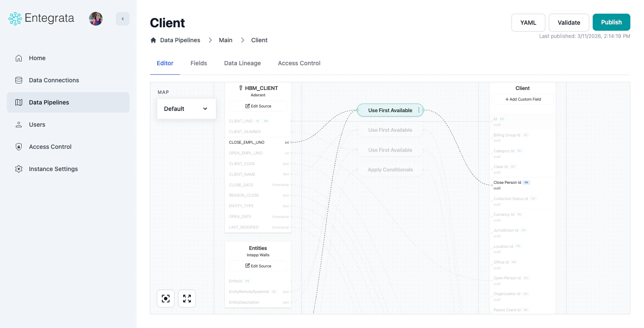Screen dimensions: 644x328
Task: Open the YAML view
Action: click(x=528, y=23)
